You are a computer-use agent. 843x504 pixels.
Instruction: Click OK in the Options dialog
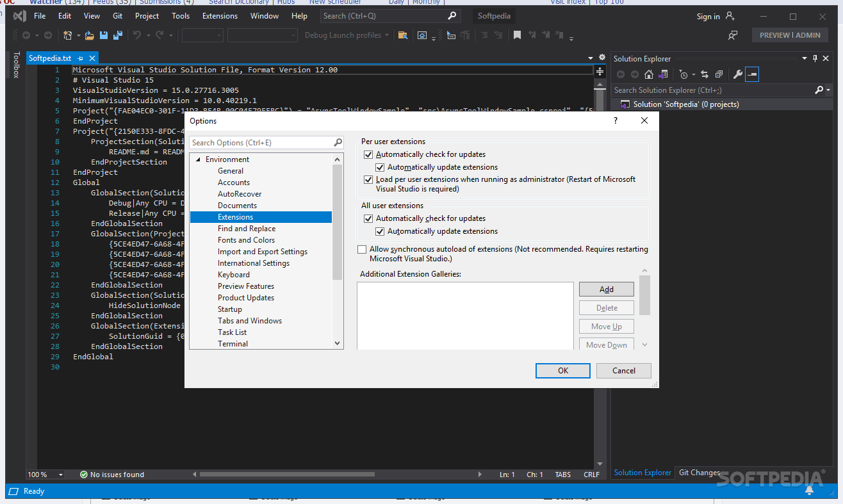coord(562,370)
